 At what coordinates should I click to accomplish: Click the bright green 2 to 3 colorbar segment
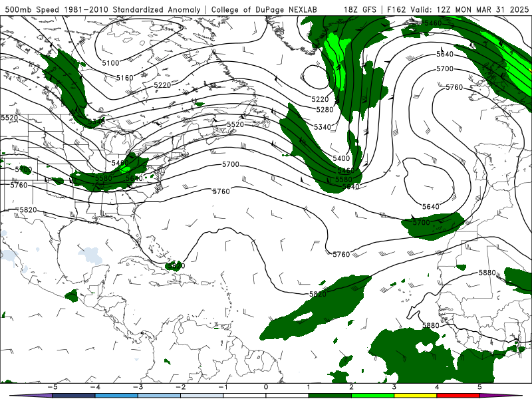[x=372, y=396]
